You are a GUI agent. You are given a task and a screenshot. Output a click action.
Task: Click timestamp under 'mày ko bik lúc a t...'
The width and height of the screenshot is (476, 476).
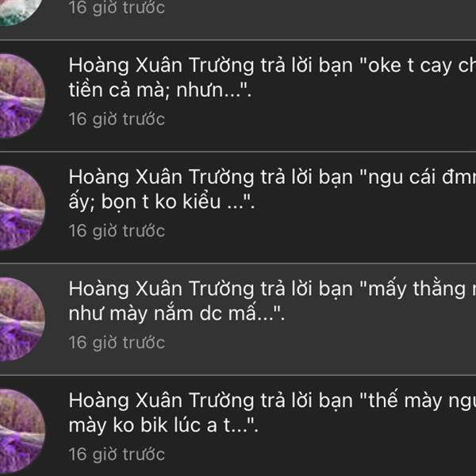117,454
